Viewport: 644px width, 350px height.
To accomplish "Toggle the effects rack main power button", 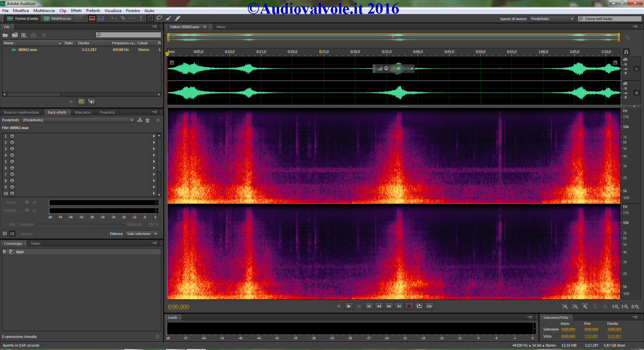I will [5, 234].
